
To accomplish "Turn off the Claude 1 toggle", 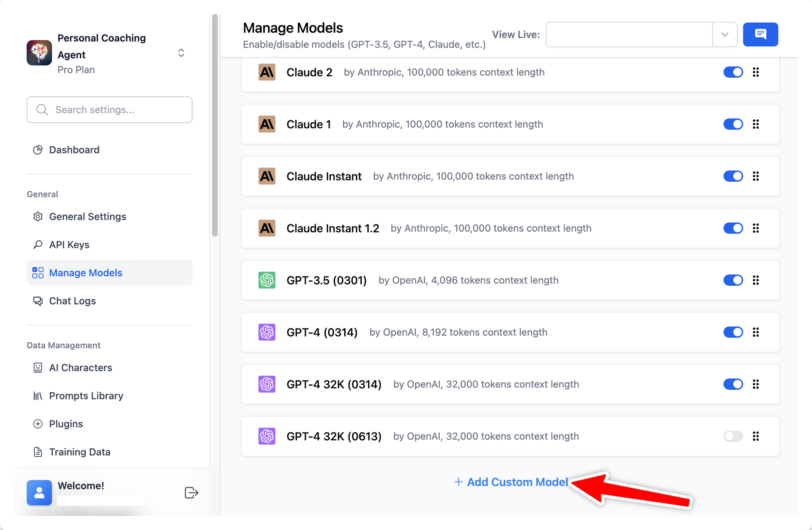I will tap(733, 124).
